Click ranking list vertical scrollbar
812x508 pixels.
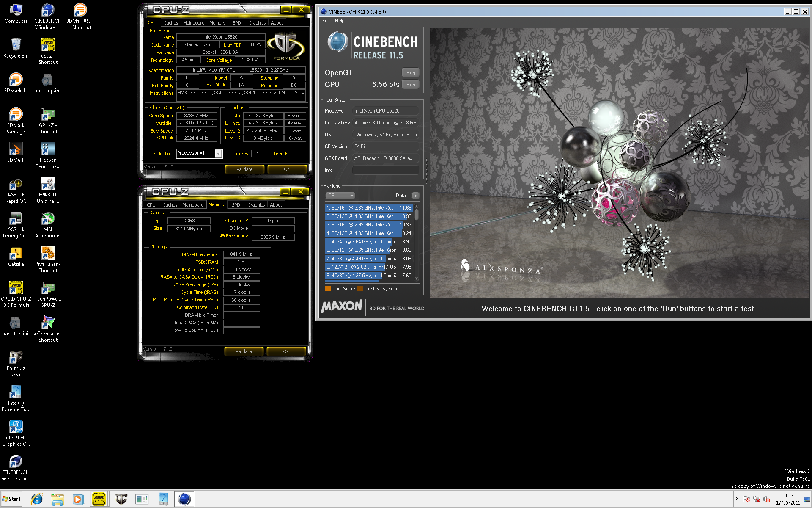tap(417, 242)
